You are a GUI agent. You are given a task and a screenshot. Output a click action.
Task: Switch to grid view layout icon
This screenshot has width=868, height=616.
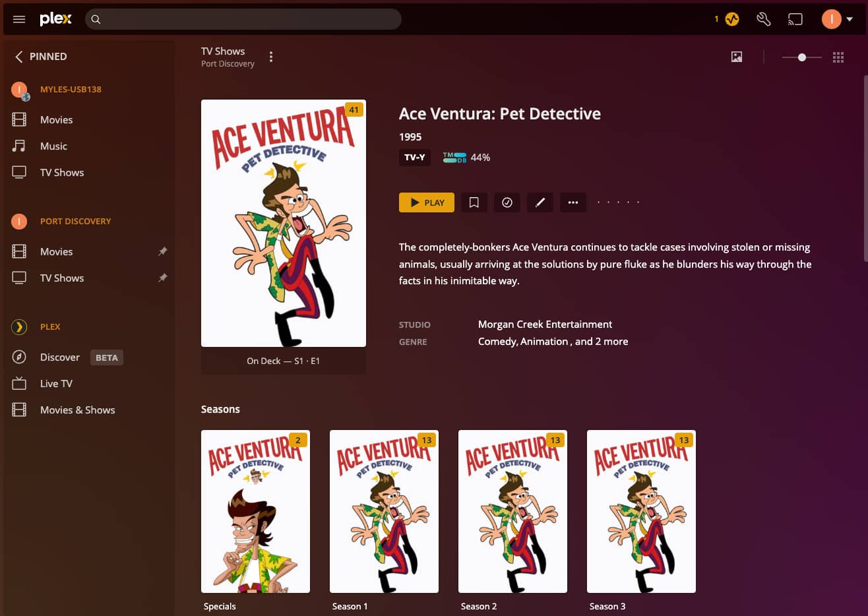pyautogui.click(x=838, y=57)
